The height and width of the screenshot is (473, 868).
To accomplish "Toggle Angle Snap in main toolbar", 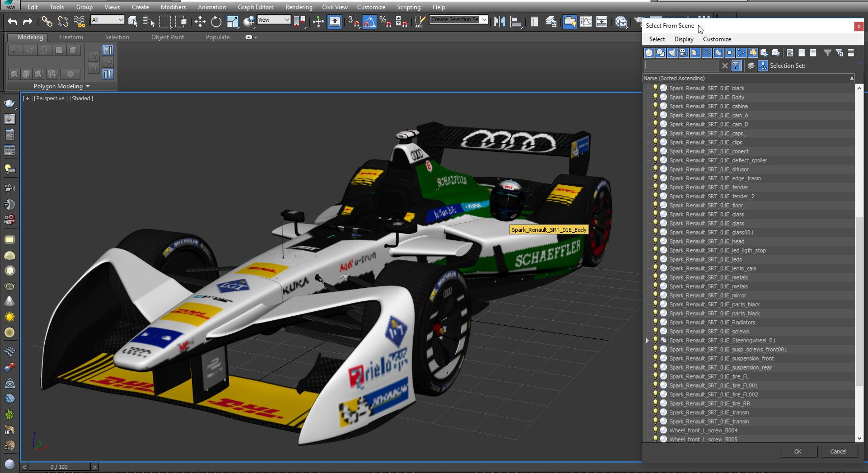I will tap(369, 21).
